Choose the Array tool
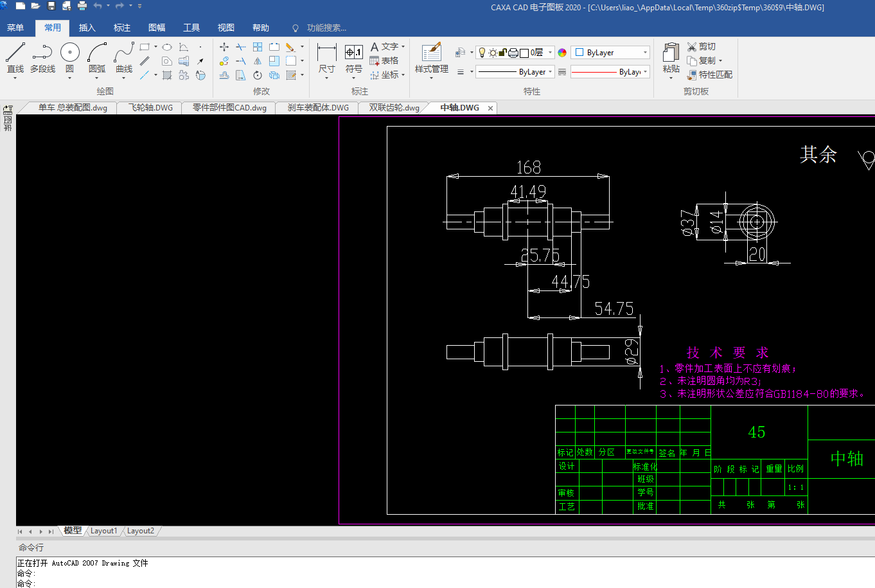 click(x=258, y=47)
